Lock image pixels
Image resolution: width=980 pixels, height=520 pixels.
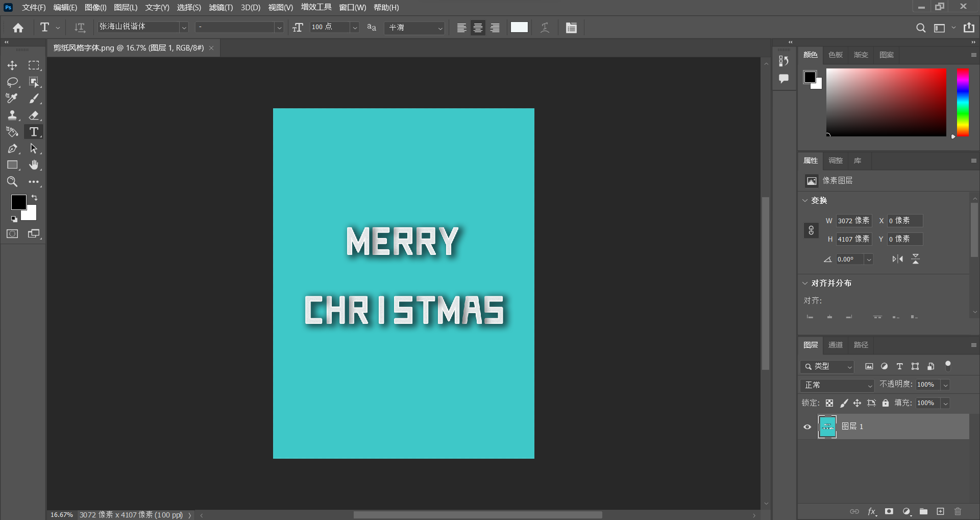(x=844, y=403)
